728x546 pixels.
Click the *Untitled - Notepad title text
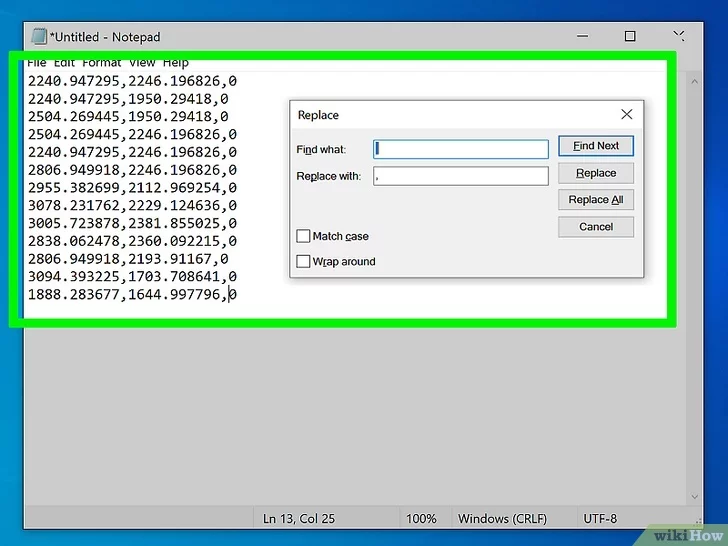tap(105, 37)
